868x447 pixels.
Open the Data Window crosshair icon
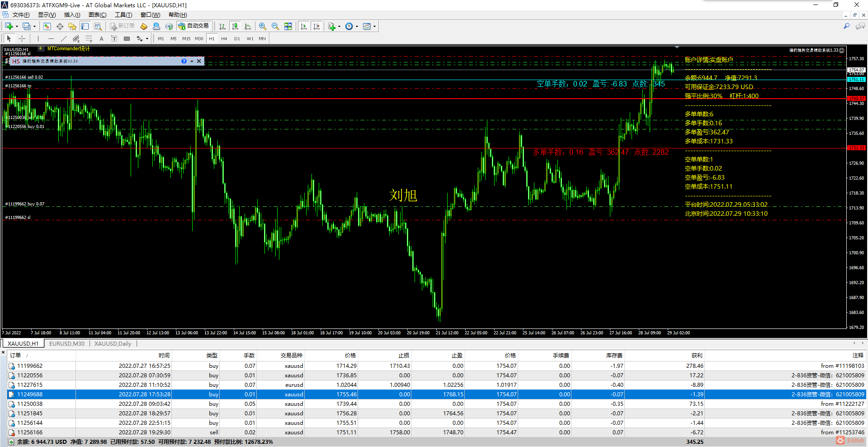(60, 26)
